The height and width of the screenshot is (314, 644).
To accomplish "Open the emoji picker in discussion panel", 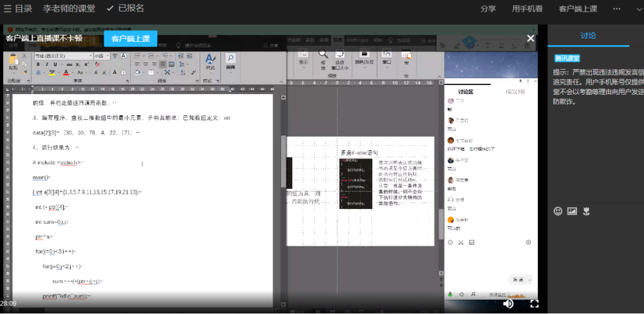I will 558,211.
